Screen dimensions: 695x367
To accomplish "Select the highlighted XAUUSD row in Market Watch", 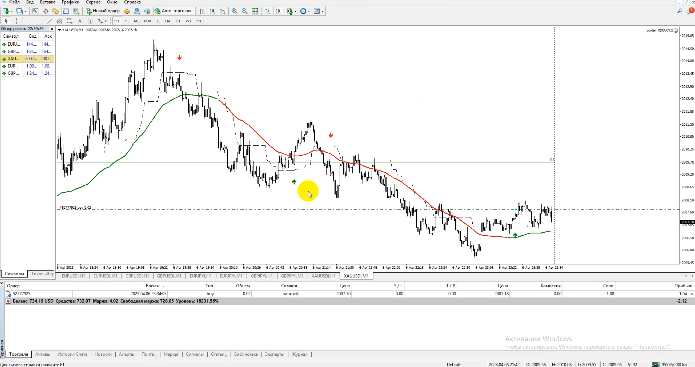I will point(27,59).
